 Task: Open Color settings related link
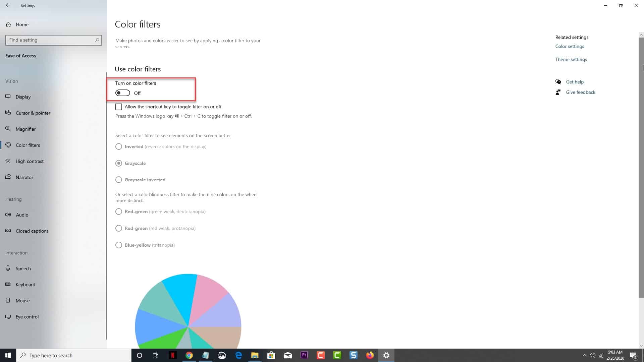570,46
